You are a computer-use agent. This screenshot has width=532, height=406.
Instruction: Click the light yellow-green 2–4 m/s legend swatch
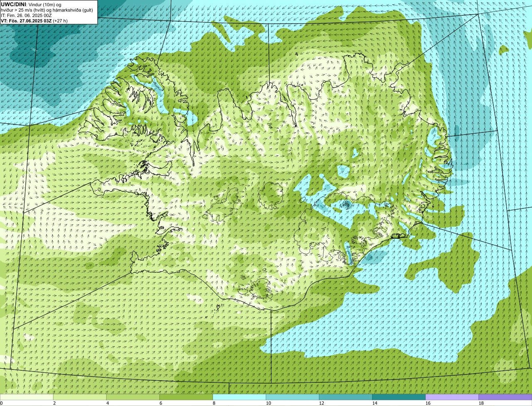coord(80,397)
